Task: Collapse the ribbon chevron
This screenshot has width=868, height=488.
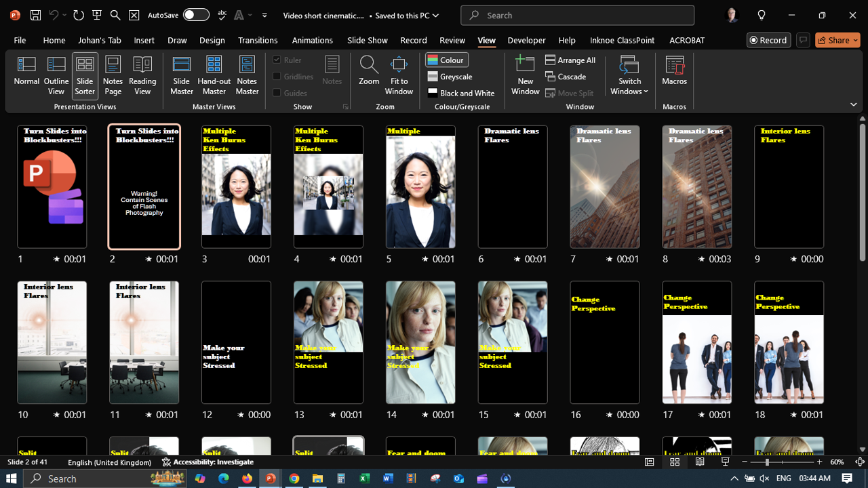Action: click(x=853, y=104)
